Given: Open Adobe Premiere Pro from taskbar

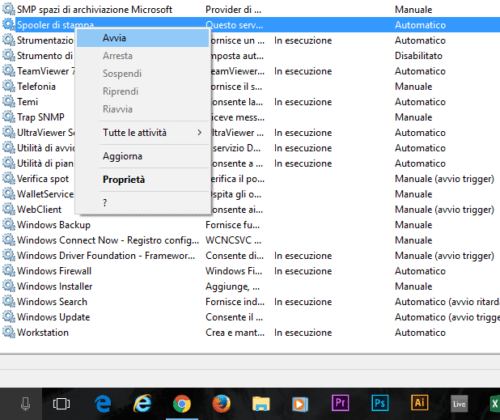Looking at the screenshot, I should [x=340, y=403].
